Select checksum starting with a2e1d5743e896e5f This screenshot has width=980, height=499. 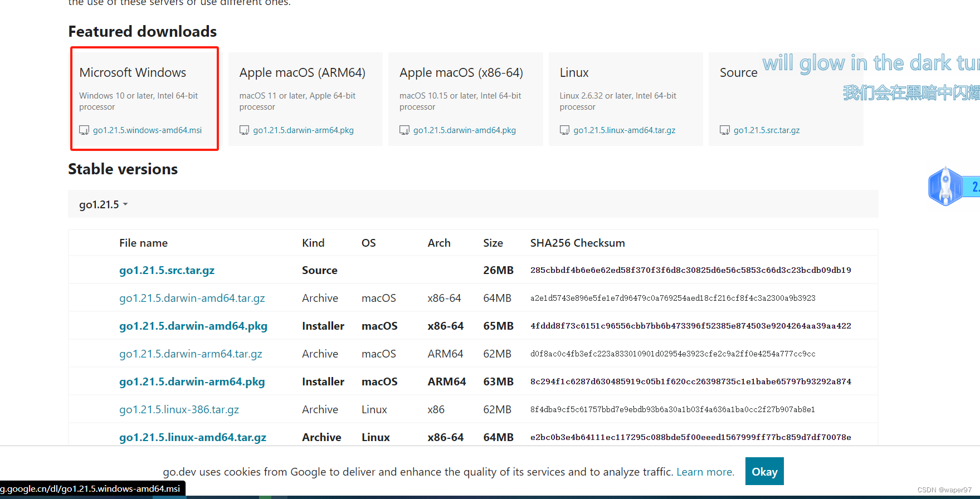[x=673, y=298]
